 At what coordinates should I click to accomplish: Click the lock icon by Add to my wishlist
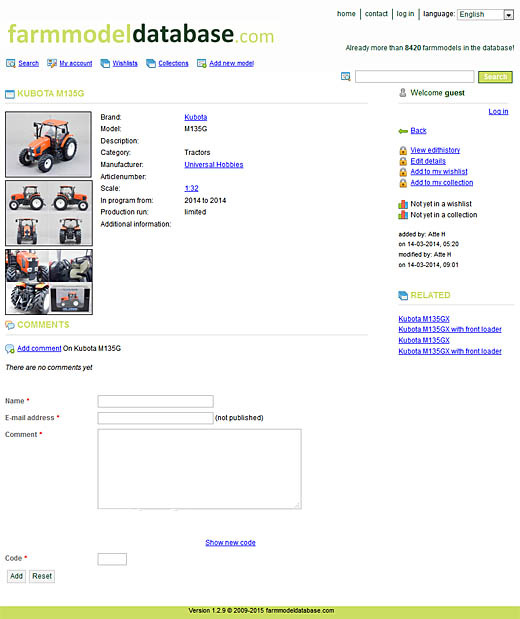403,172
